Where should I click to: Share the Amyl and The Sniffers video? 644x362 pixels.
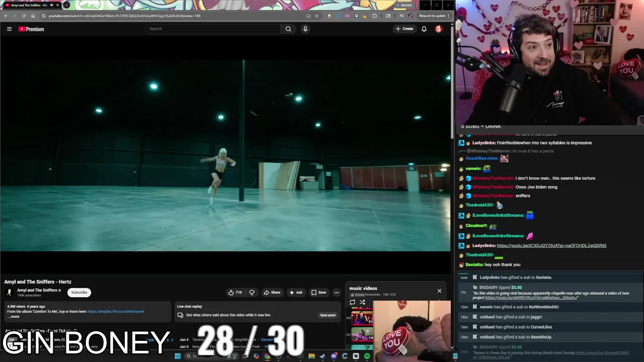click(x=272, y=293)
